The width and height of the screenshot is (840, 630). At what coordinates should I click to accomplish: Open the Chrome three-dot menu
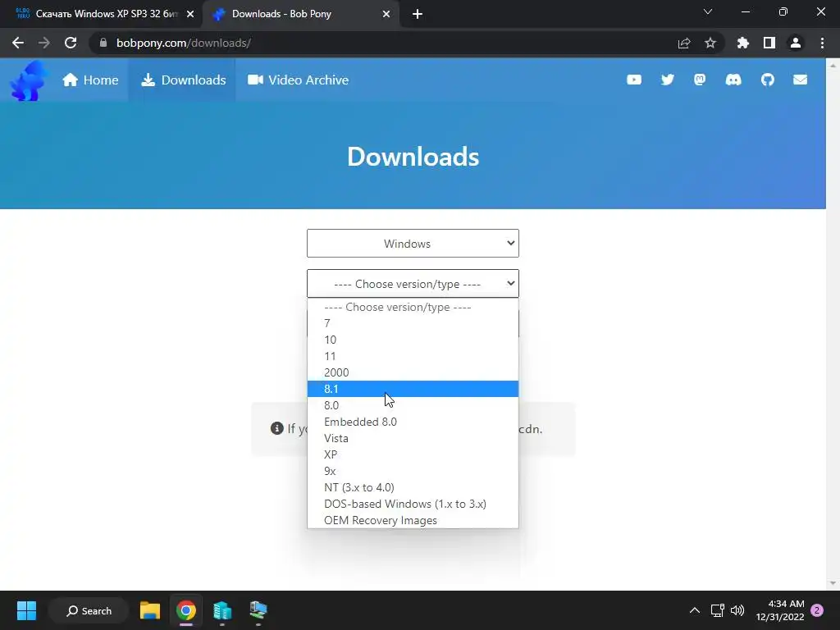tap(822, 43)
